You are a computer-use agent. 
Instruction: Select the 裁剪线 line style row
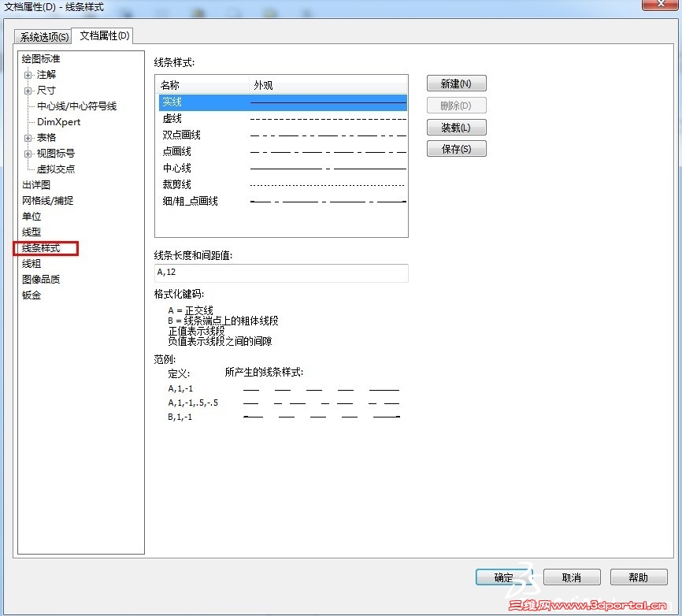click(283, 185)
